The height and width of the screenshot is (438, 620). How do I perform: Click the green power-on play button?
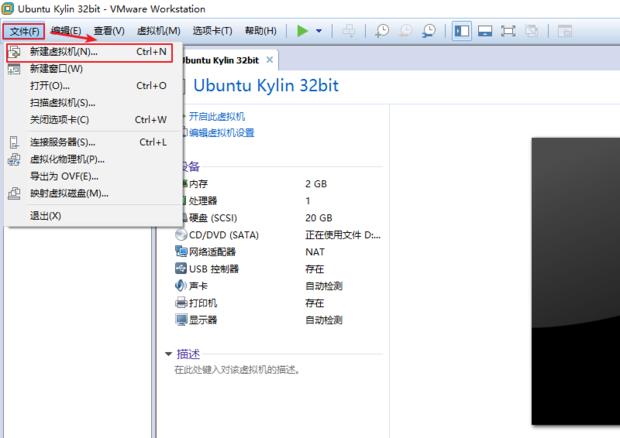[x=302, y=31]
